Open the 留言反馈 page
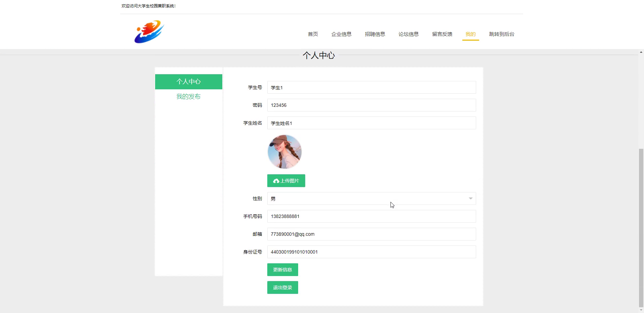Screen dimensions: 644x313 (442, 34)
